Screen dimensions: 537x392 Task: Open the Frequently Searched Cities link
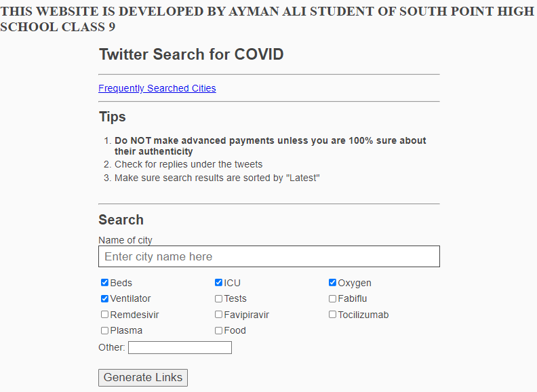157,88
